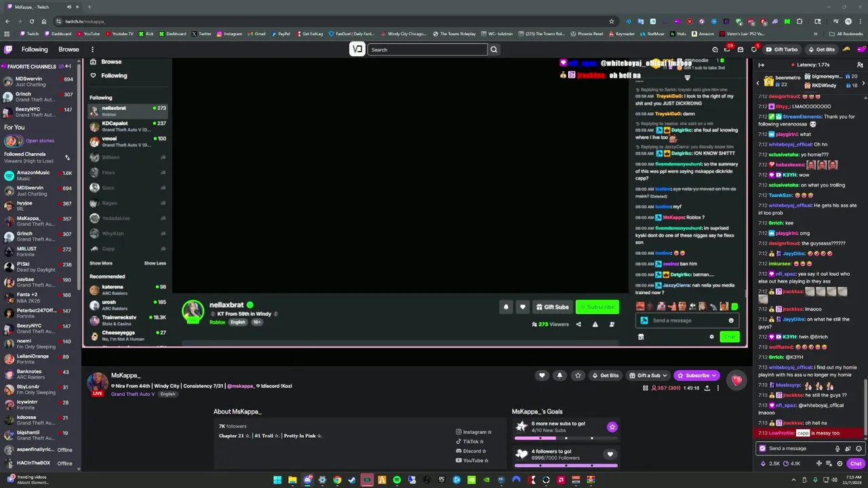868x488 pixels.
Task: Bookmark this page with address bar star
Action: coord(611,21)
